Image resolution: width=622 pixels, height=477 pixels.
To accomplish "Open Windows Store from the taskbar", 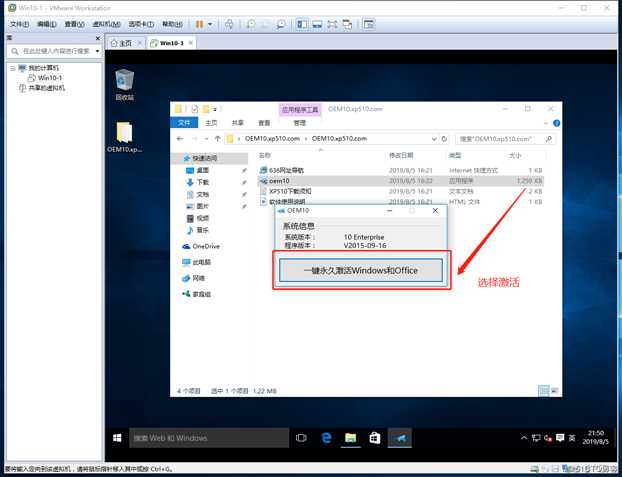I will click(375, 438).
